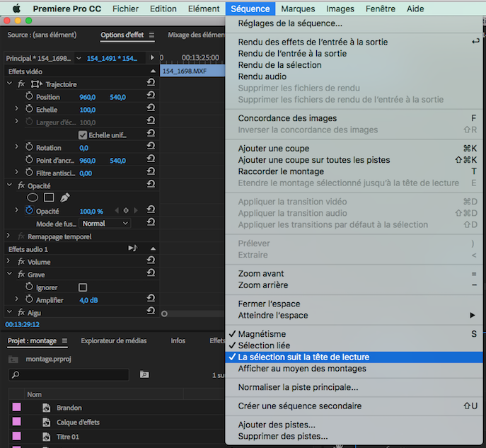Open the Marques menu

[x=298, y=8]
